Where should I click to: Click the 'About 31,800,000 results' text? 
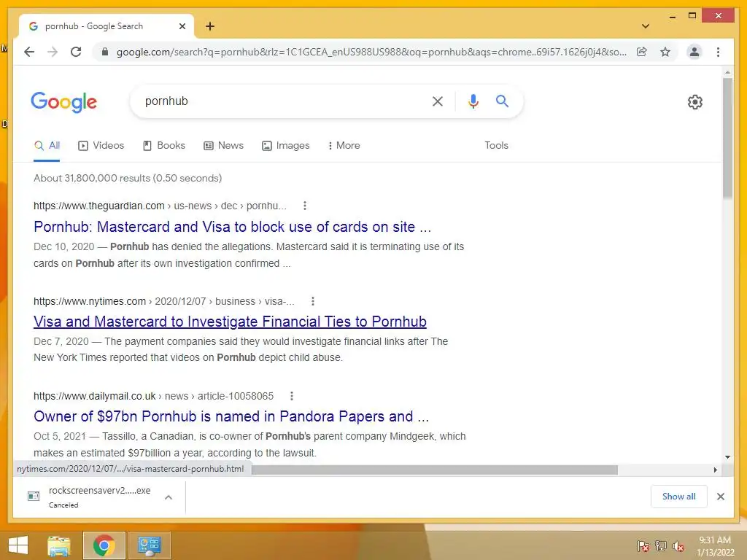tap(128, 178)
